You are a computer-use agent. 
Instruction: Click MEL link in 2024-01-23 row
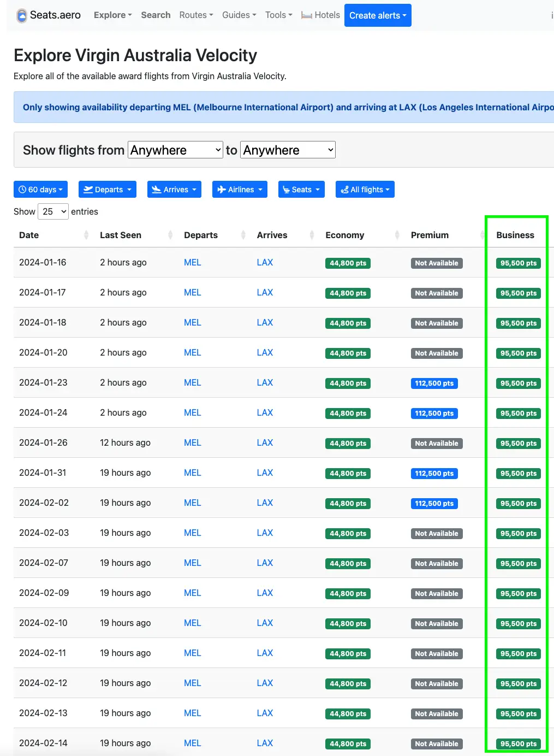[x=192, y=382]
